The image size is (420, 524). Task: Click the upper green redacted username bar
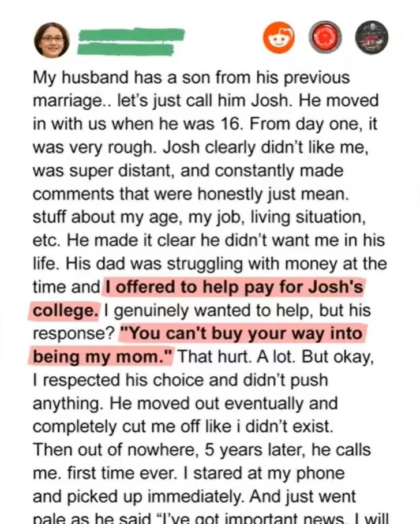132,35
